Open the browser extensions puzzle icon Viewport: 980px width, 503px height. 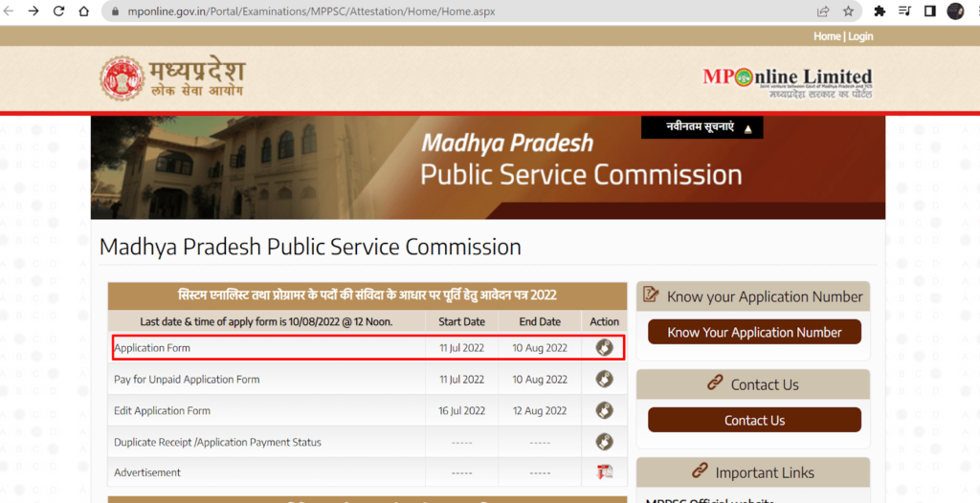[880, 11]
